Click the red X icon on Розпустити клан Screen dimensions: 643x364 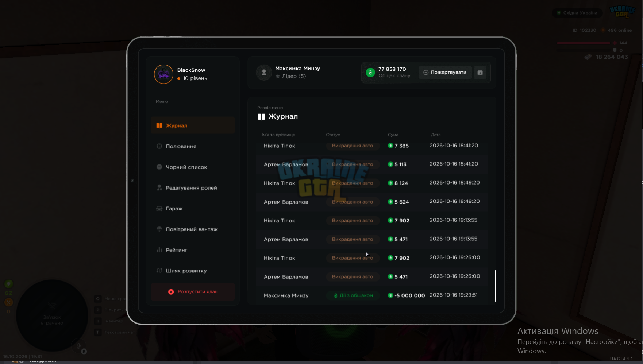171,292
